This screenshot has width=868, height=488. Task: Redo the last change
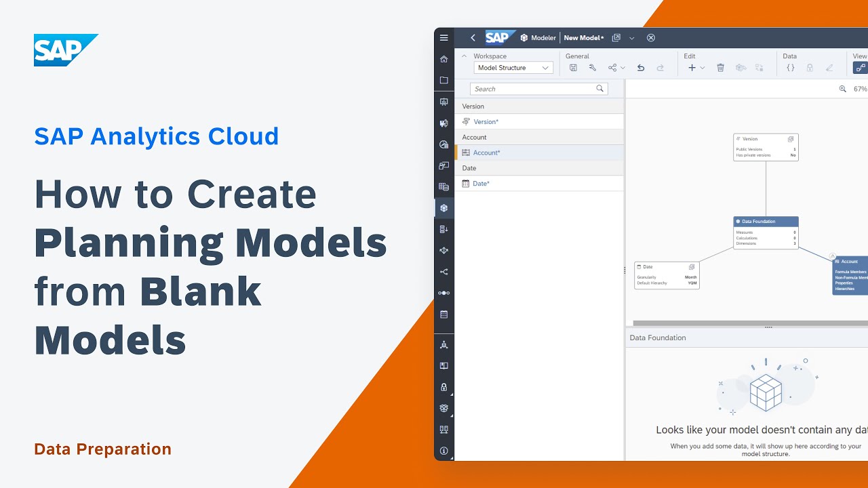point(660,68)
